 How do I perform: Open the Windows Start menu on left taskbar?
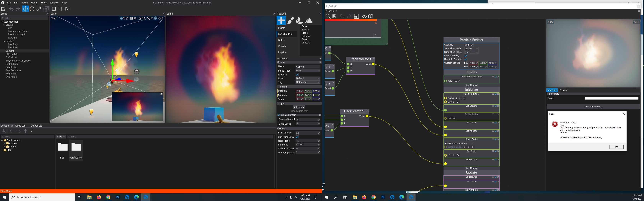[4, 197]
